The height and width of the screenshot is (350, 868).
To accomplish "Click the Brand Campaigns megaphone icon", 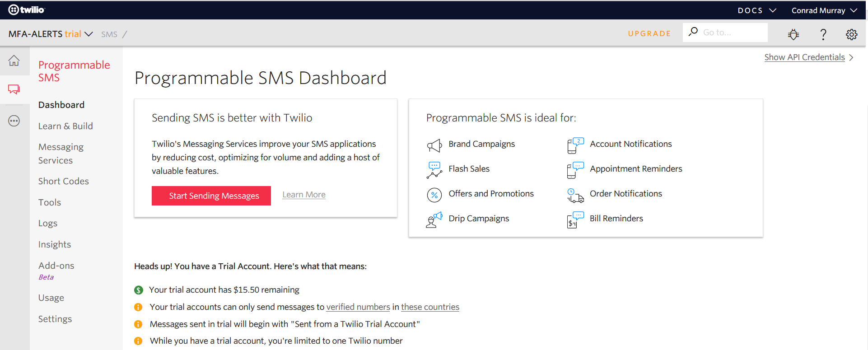I will click(x=434, y=145).
